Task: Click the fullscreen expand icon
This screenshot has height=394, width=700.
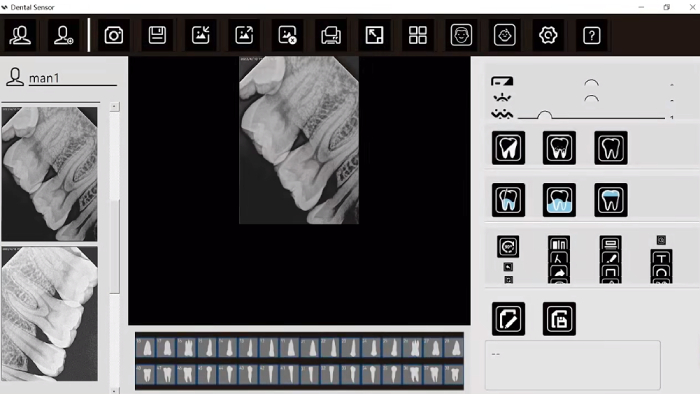Action: (374, 35)
